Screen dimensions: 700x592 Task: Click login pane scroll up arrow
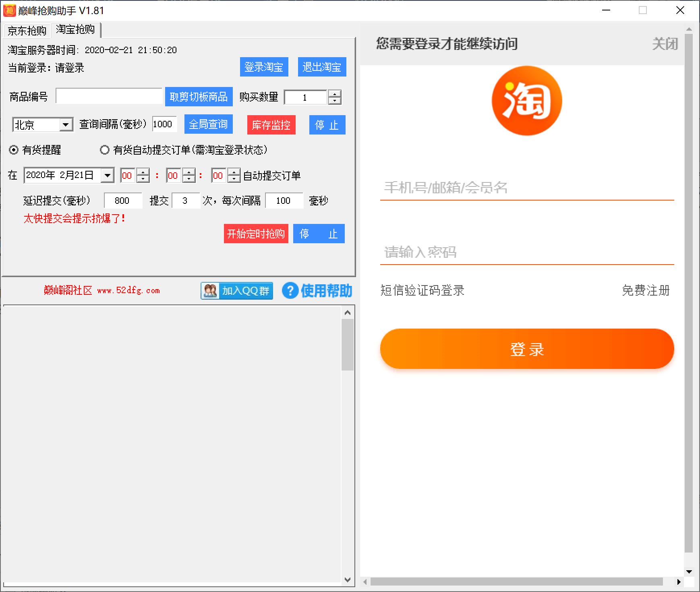coord(689,29)
